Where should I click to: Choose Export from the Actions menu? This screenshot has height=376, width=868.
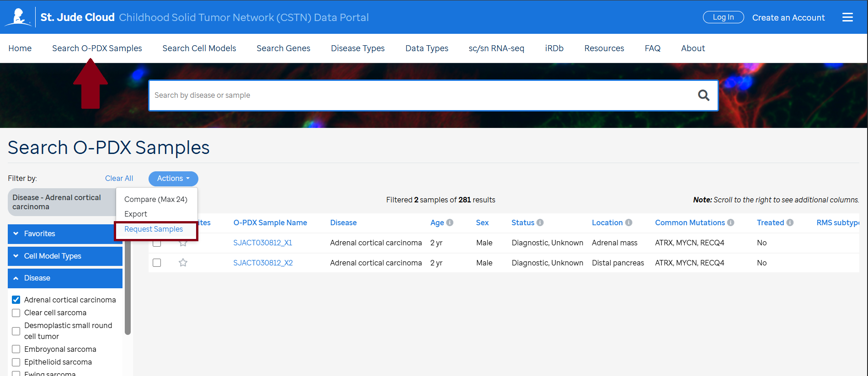point(136,214)
